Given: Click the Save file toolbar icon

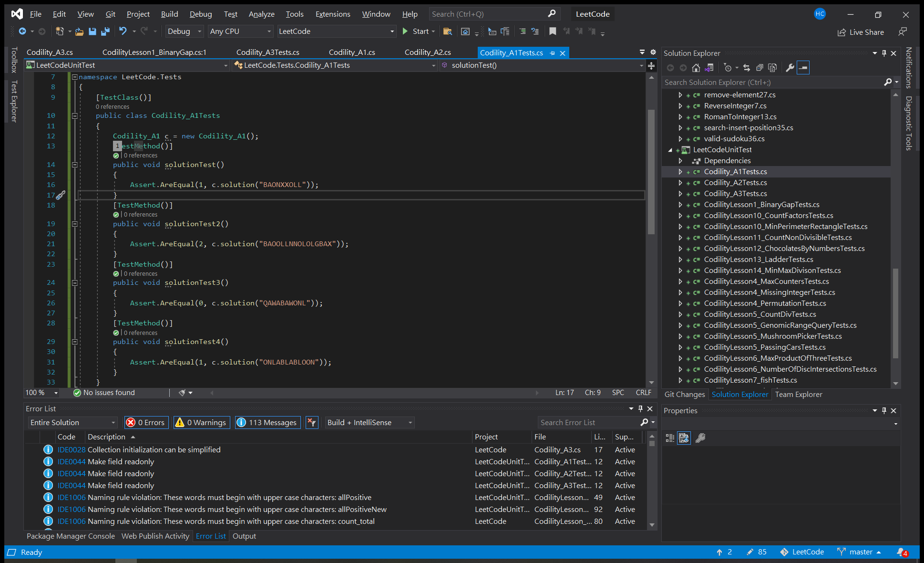Looking at the screenshot, I should (92, 31).
